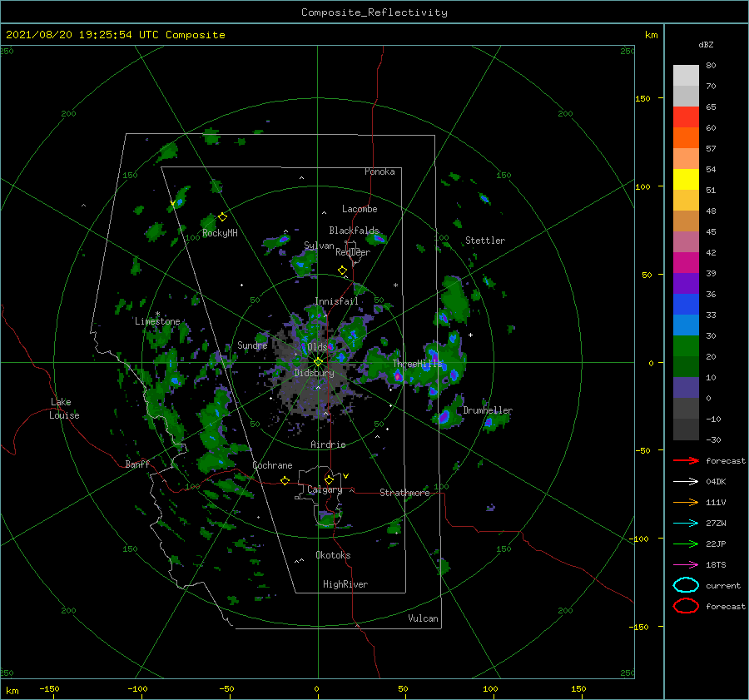Click the Strathmore city label
This screenshot has height=700, width=749.
[x=404, y=493]
